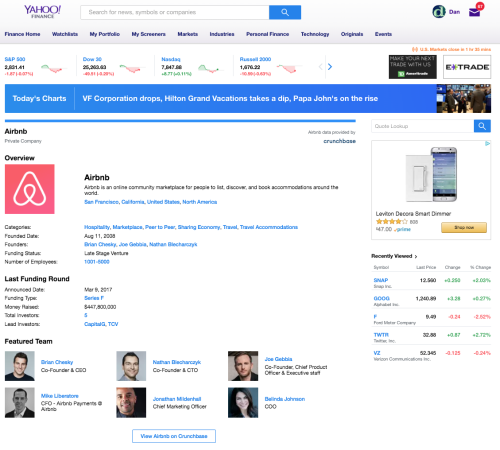Open the Originals menu

pyautogui.click(x=352, y=34)
